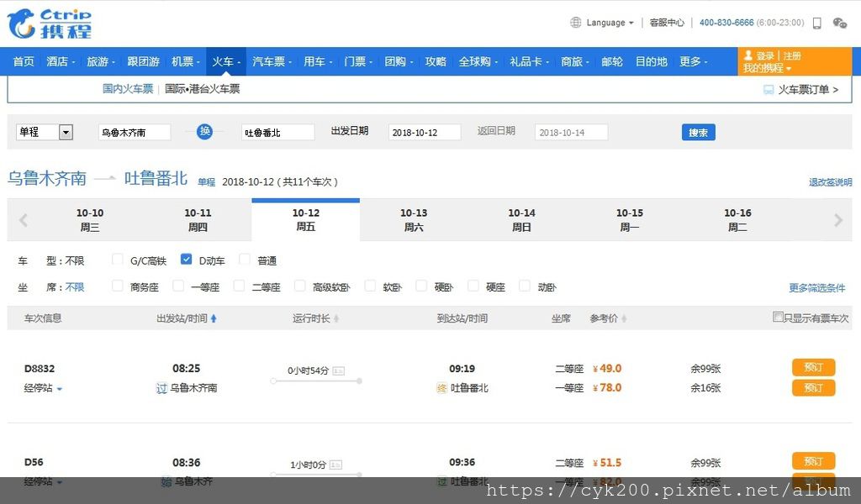Image resolution: width=861 pixels, height=504 pixels.
Task: Click the 返回日期 input 2018-10-14
Action: pyautogui.click(x=571, y=132)
